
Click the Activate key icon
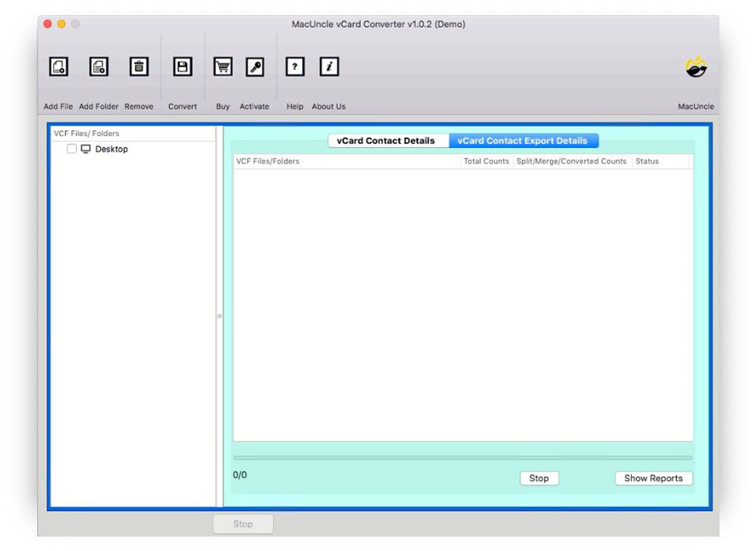pyautogui.click(x=255, y=66)
